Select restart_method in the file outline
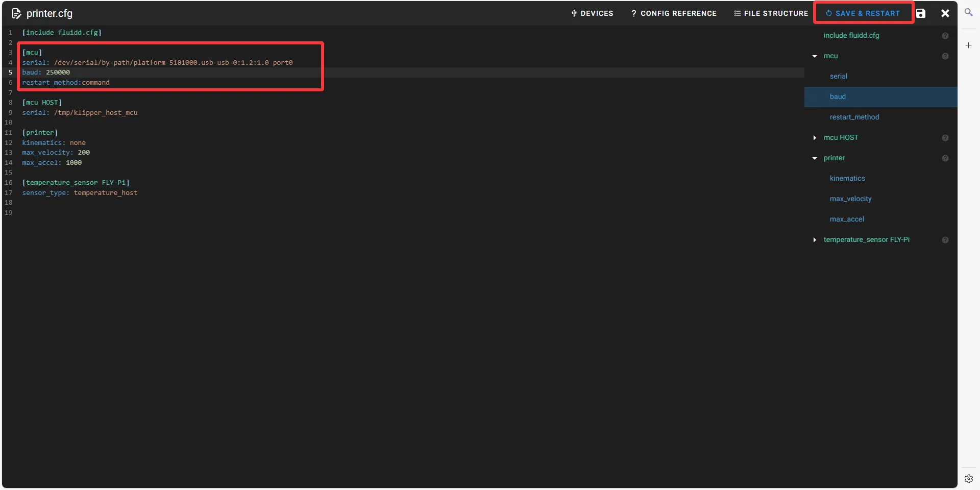 click(x=854, y=117)
